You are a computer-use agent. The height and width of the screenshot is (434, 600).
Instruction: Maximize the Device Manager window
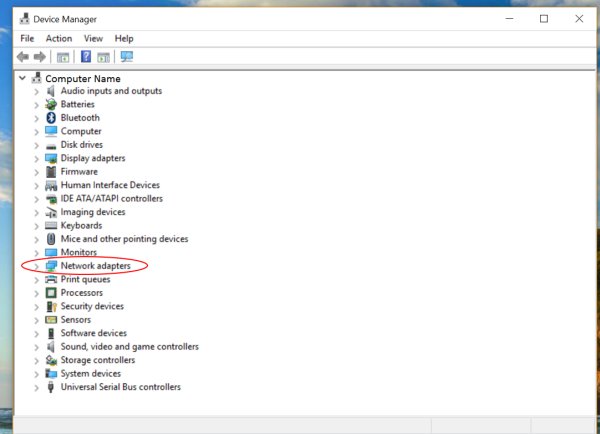coord(544,19)
